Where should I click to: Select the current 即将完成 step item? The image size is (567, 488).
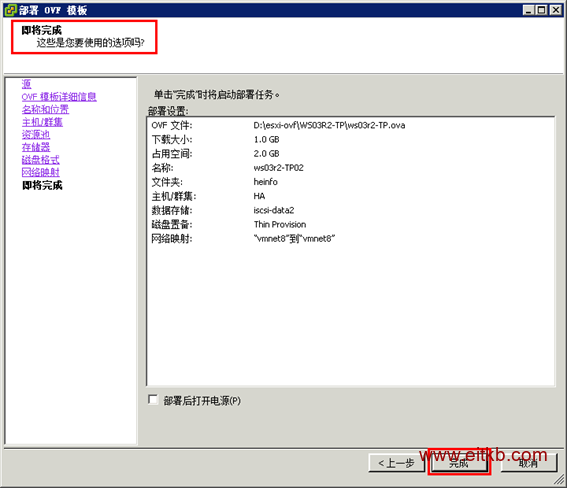click(42, 185)
